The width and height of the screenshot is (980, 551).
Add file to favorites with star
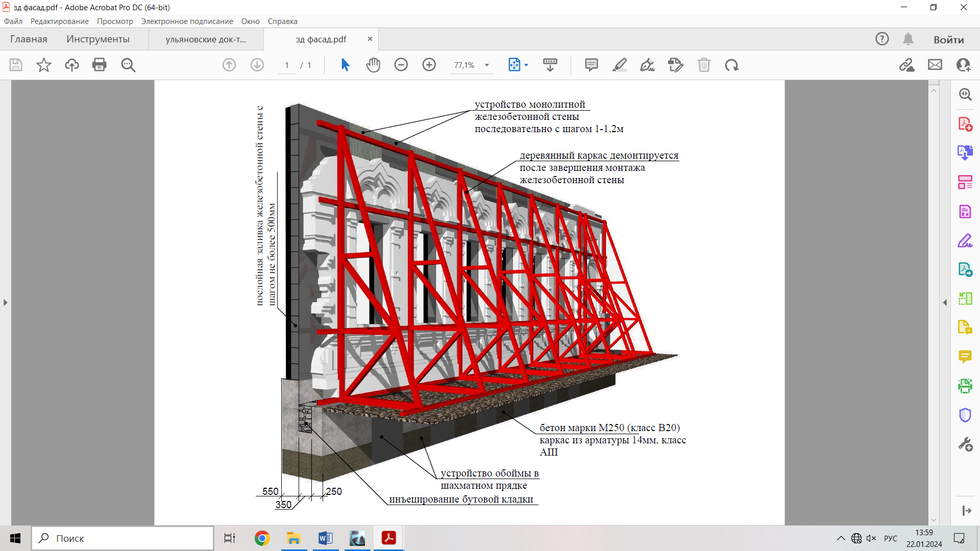click(x=44, y=65)
